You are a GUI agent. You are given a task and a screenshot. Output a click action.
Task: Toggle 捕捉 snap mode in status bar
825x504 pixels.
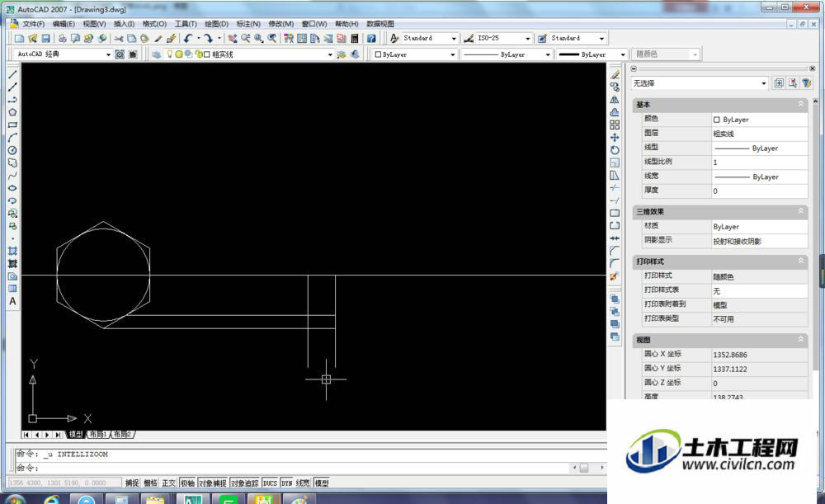[x=131, y=483]
